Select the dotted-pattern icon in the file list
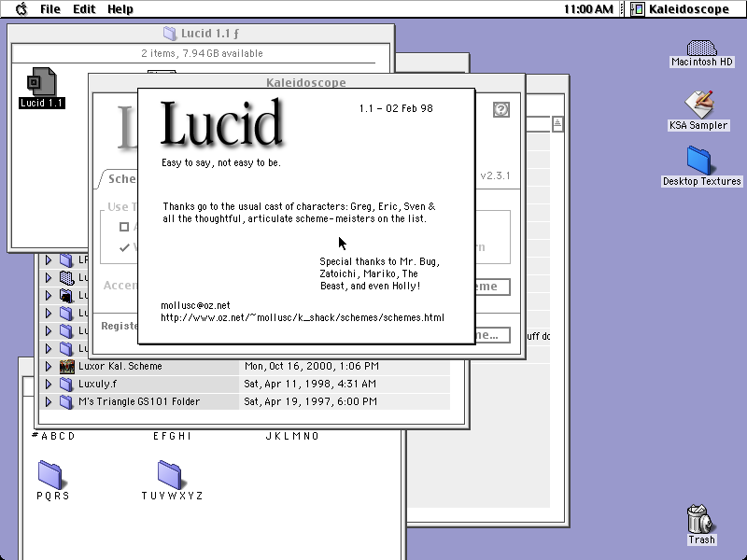747x560 pixels. tap(66, 277)
